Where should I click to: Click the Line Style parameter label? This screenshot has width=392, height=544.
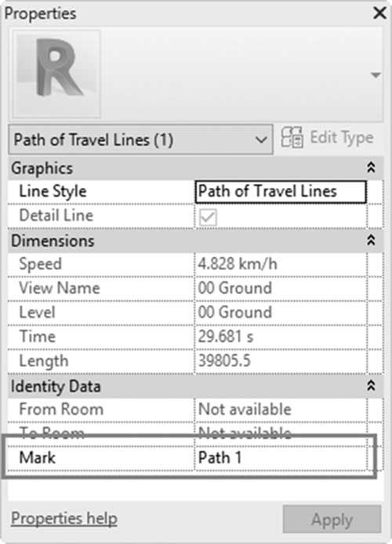point(53,191)
